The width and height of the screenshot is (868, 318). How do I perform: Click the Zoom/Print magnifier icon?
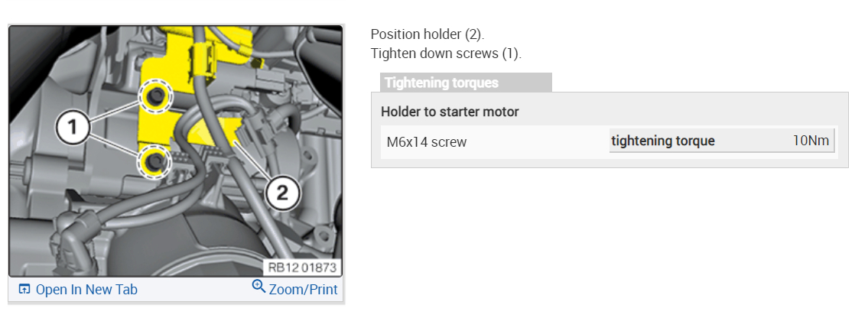258,287
